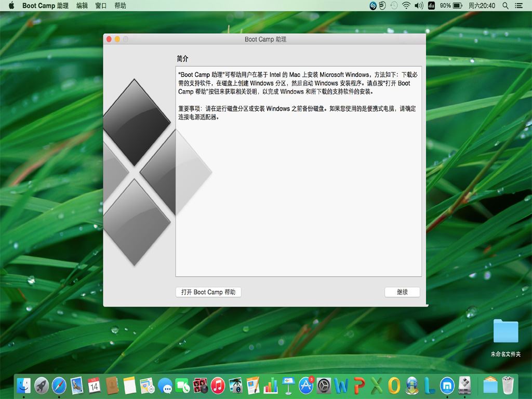Open Notification Center list icon
Viewport: 532px width, 399px height.
click(519, 5)
